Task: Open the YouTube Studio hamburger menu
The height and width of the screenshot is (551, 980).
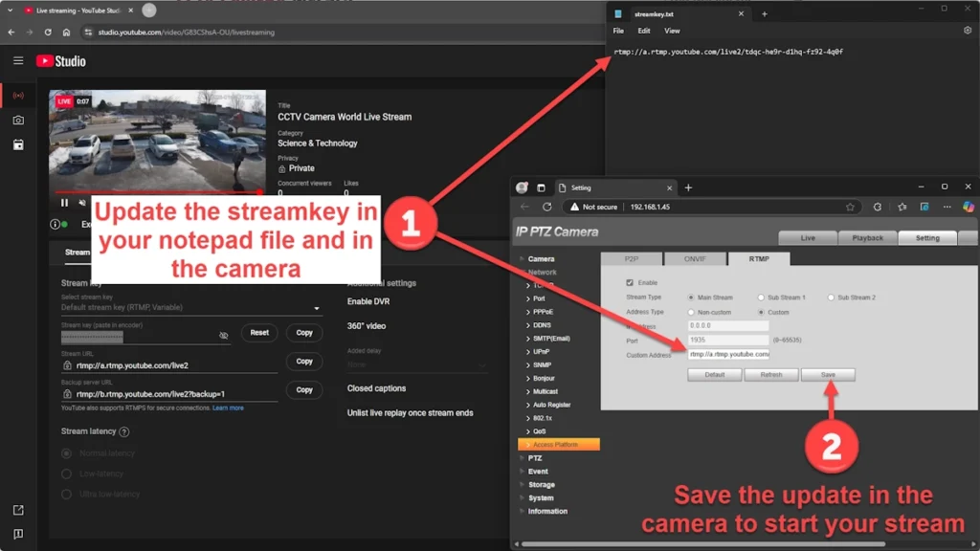Action: coord(18,61)
